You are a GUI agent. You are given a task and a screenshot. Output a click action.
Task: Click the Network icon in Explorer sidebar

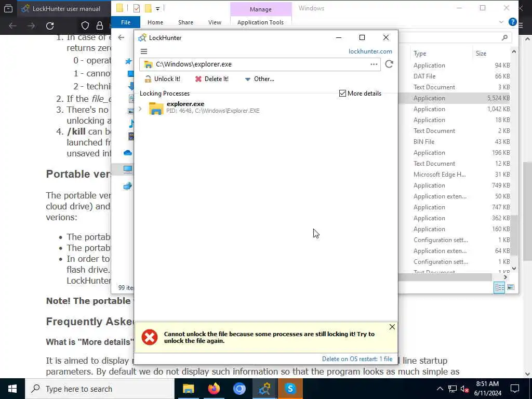[128, 186]
